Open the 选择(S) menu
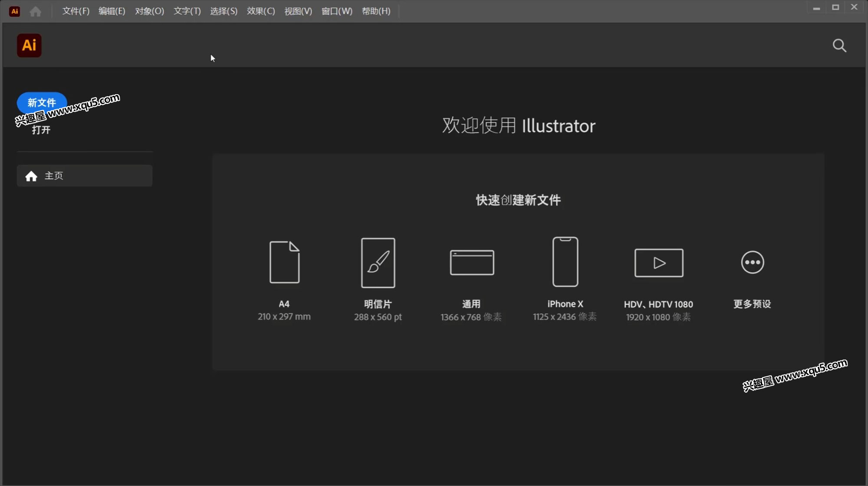This screenshot has width=868, height=486. click(224, 11)
